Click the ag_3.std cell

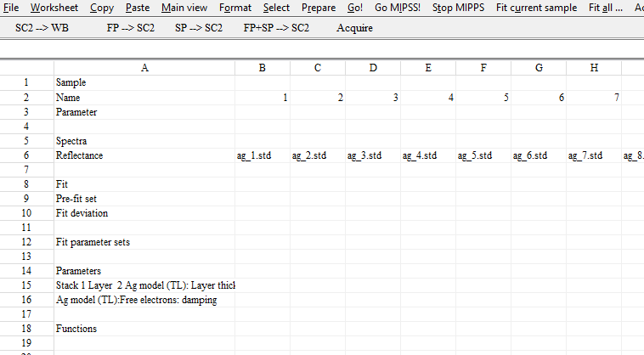(373, 155)
